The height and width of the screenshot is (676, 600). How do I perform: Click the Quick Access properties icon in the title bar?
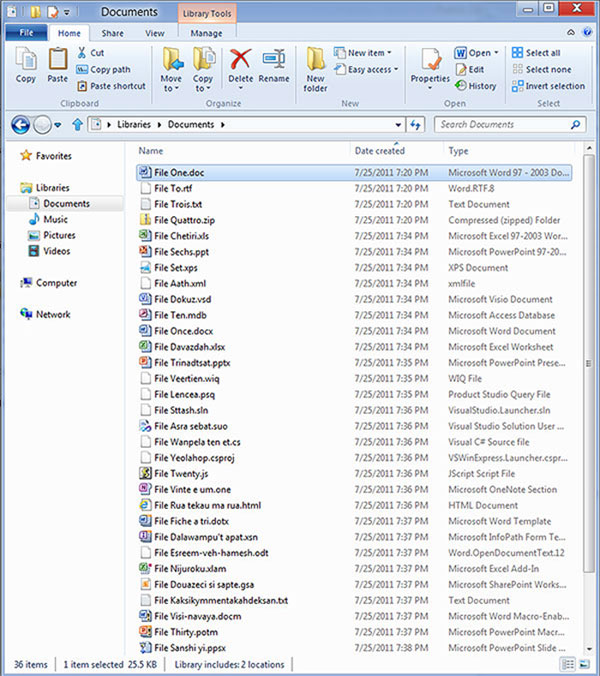pyautogui.click(x=53, y=12)
